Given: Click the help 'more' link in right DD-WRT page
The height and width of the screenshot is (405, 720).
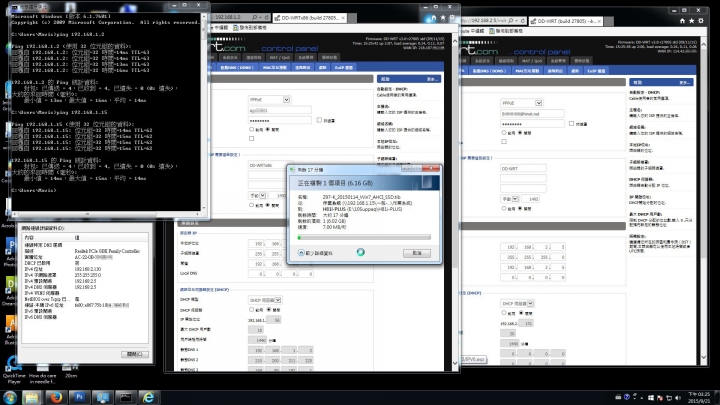Looking at the screenshot, I should pos(684,83).
